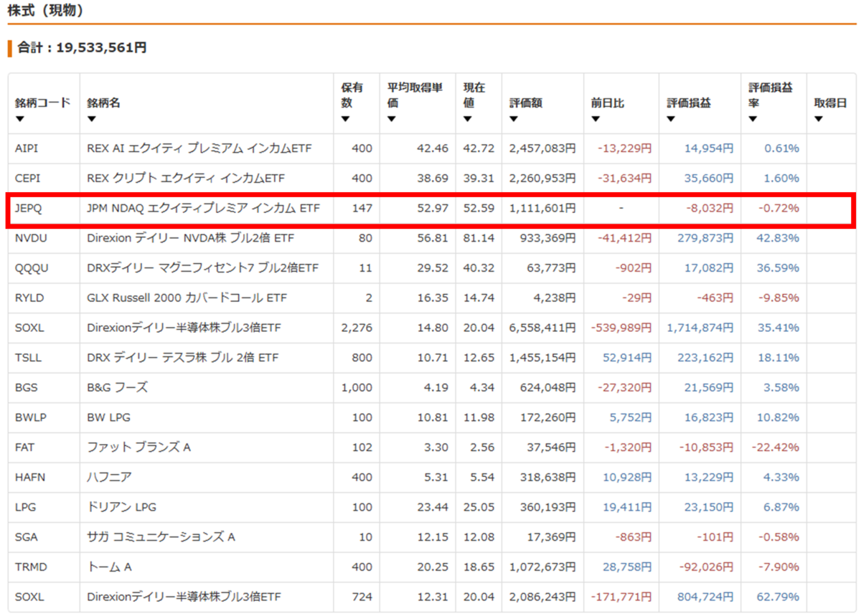Click name B&G フーズ
The image size is (861, 616).
(117, 387)
